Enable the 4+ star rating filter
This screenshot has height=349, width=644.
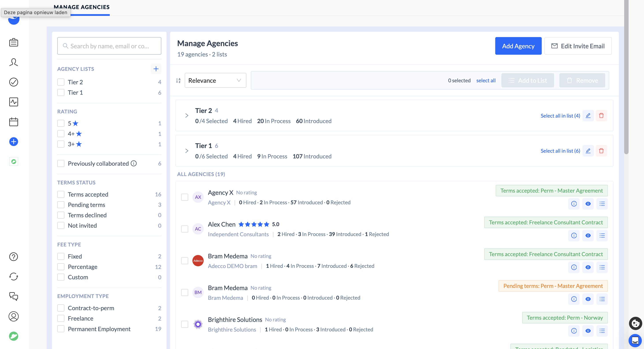point(61,134)
